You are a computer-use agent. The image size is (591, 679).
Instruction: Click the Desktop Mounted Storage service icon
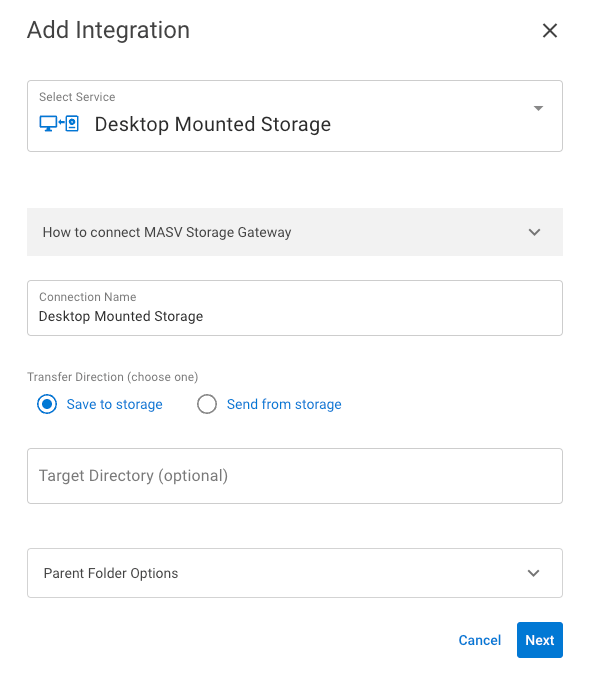pyautogui.click(x=59, y=124)
